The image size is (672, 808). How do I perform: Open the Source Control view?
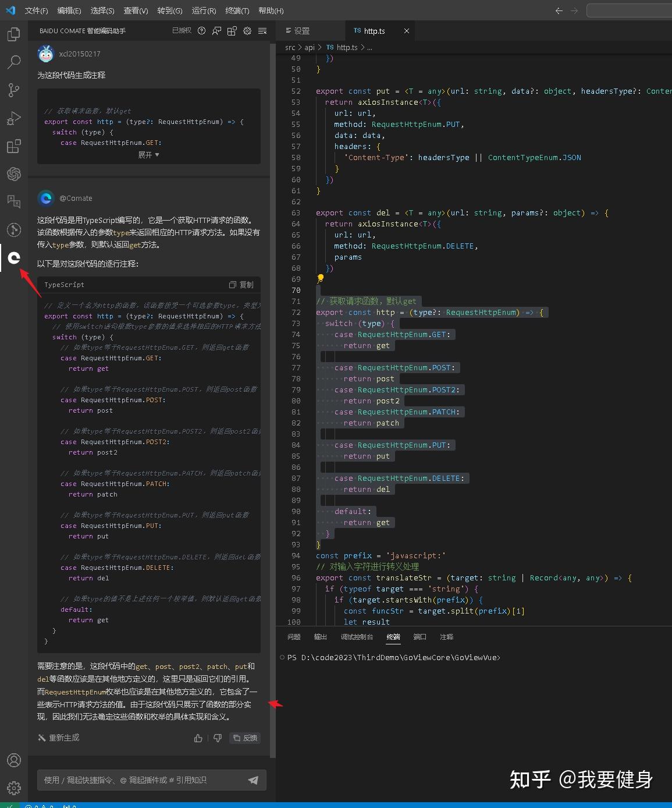click(x=13, y=90)
